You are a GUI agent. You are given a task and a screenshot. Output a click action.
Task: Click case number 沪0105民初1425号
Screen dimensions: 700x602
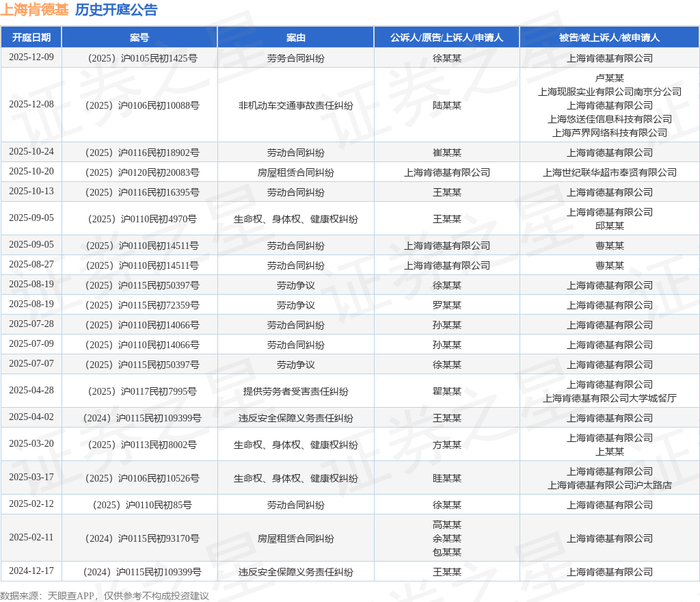tap(142, 58)
